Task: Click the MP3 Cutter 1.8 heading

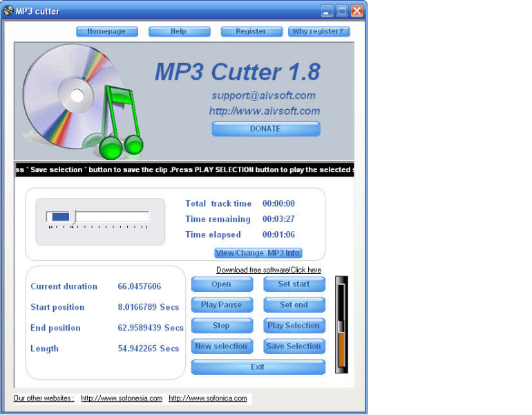Action: (238, 72)
